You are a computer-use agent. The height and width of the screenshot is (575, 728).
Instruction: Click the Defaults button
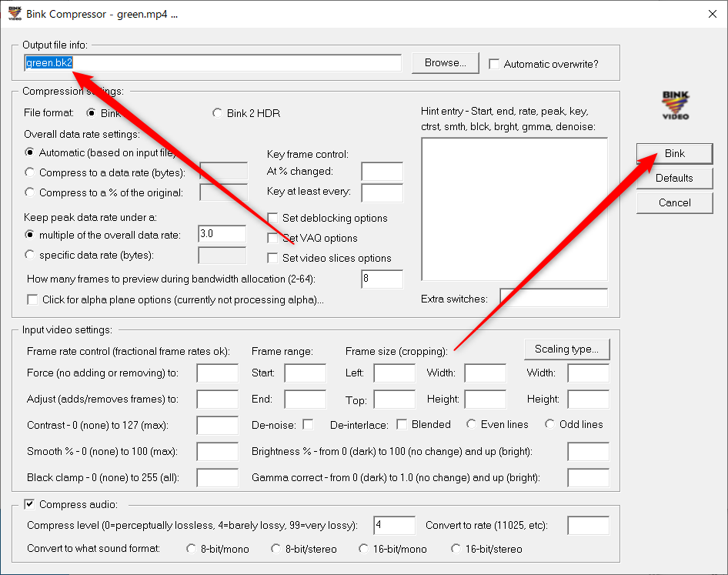tap(675, 179)
